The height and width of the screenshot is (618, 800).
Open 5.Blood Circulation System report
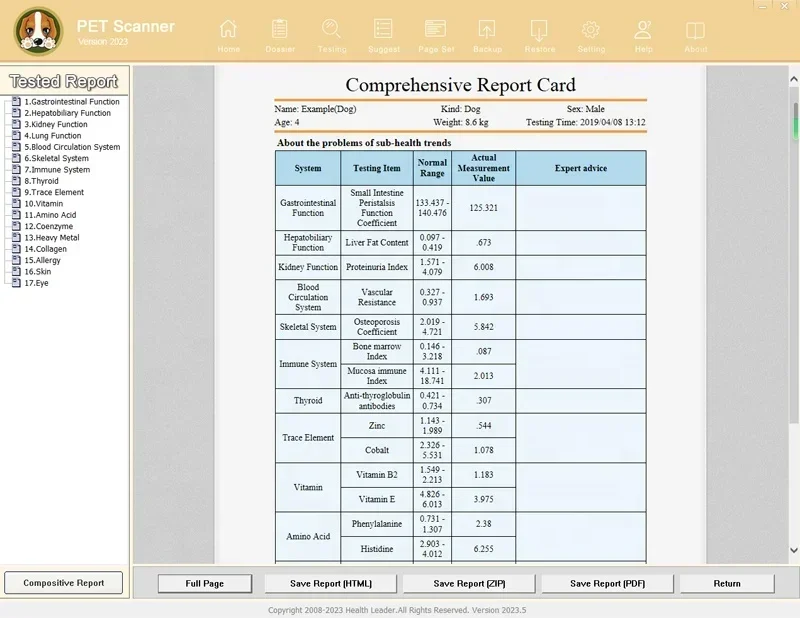point(72,147)
